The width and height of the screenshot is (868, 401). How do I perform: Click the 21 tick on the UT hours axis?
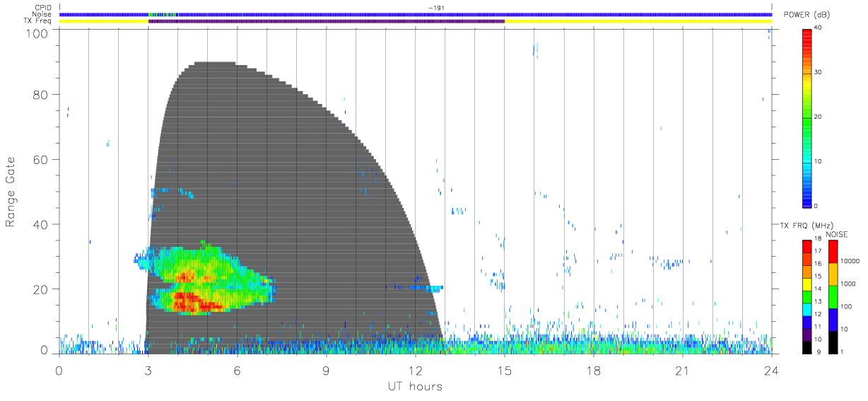(x=683, y=370)
